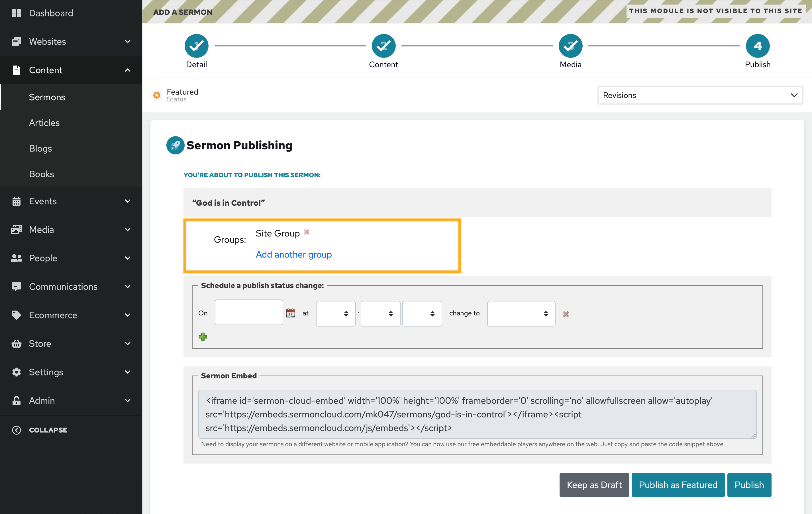The height and width of the screenshot is (514, 812).
Task: Open the date picker calendar icon
Action: pos(290,313)
